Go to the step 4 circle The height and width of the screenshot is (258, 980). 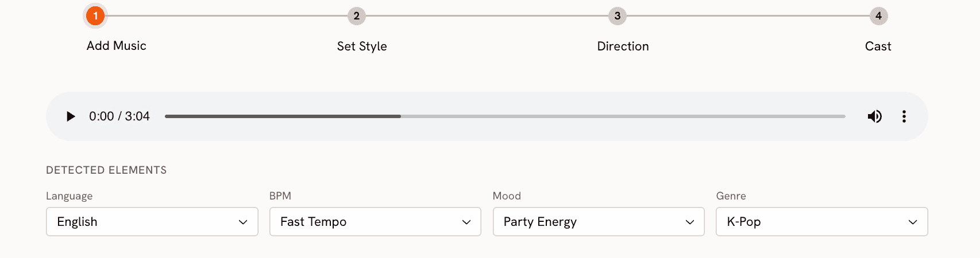point(878,16)
